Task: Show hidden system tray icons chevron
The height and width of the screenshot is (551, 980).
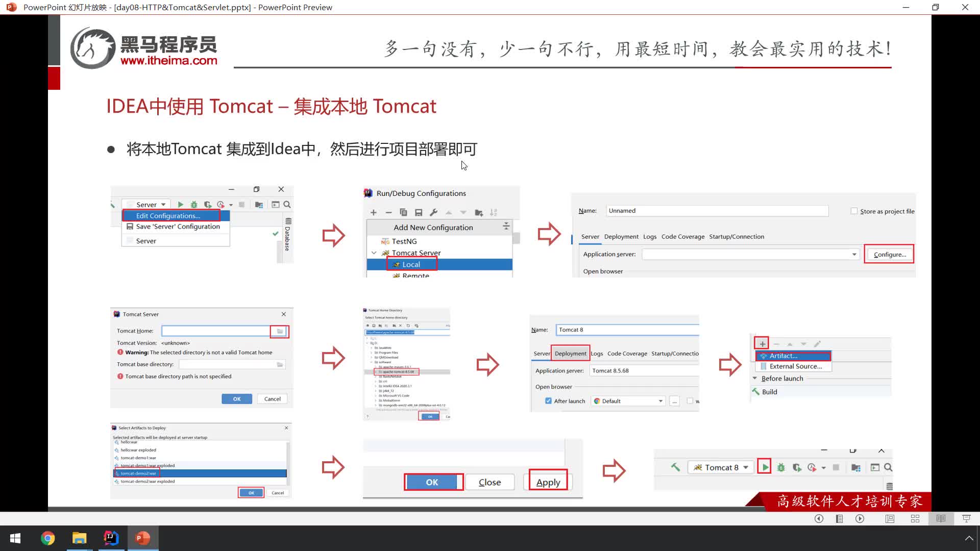Action: 969,538
